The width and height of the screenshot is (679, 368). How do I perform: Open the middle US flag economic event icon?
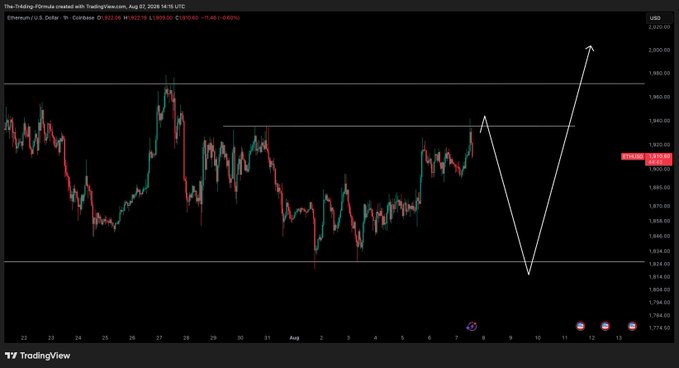coord(605,326)
